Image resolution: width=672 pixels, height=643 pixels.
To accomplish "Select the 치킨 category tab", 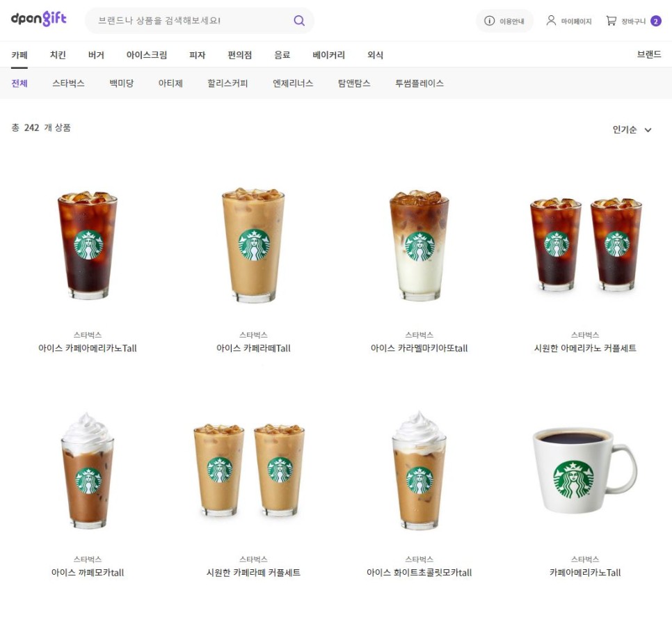I will pyautogui.click(x=58, y=55).
